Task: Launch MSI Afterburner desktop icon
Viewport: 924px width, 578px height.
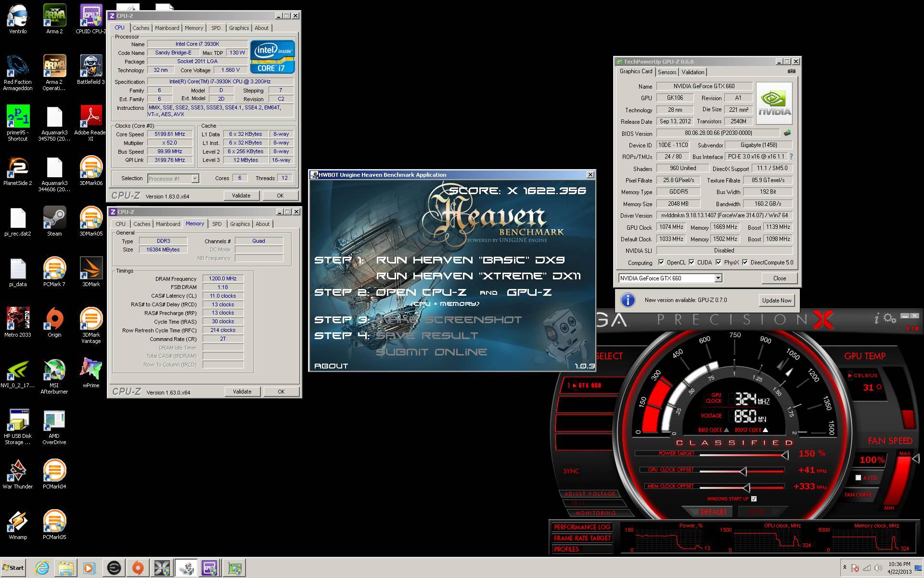Action: tap(54, 377)
